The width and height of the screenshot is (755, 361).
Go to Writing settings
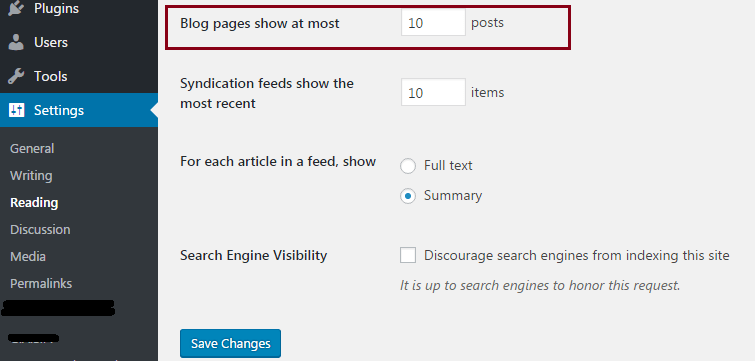click(31, 176)
